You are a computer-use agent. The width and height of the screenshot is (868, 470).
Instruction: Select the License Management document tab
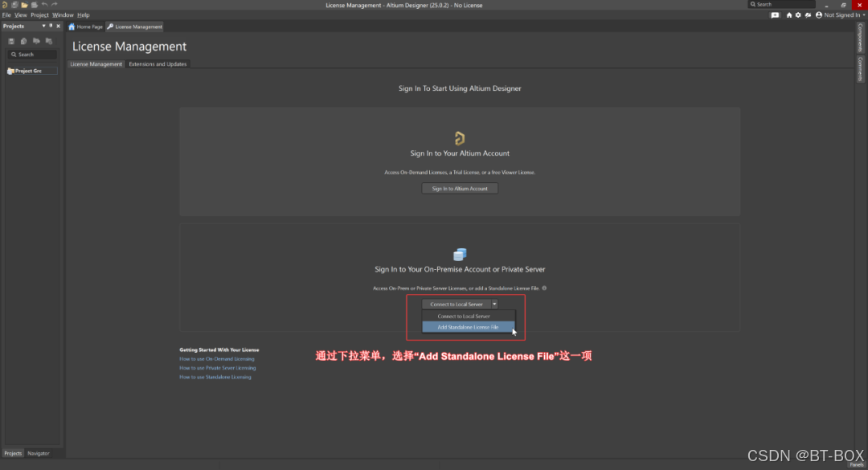point(134,27)
